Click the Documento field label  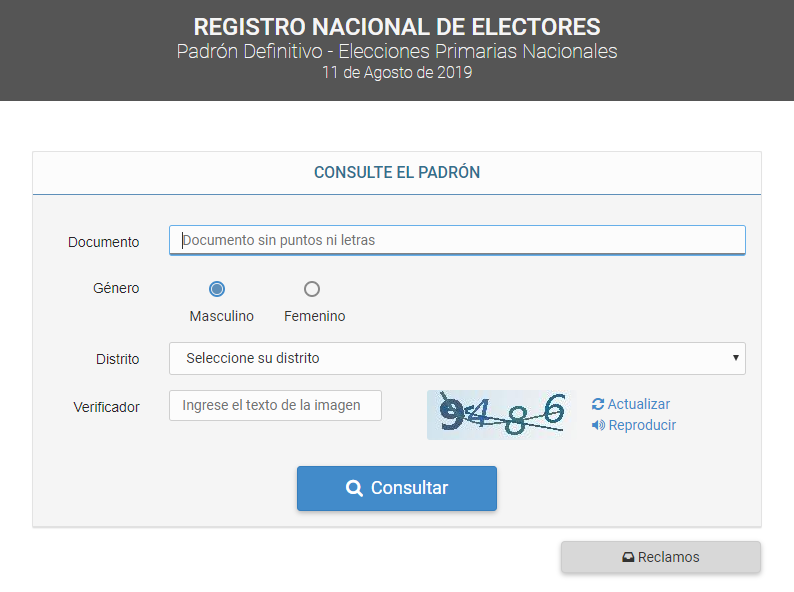104,242
